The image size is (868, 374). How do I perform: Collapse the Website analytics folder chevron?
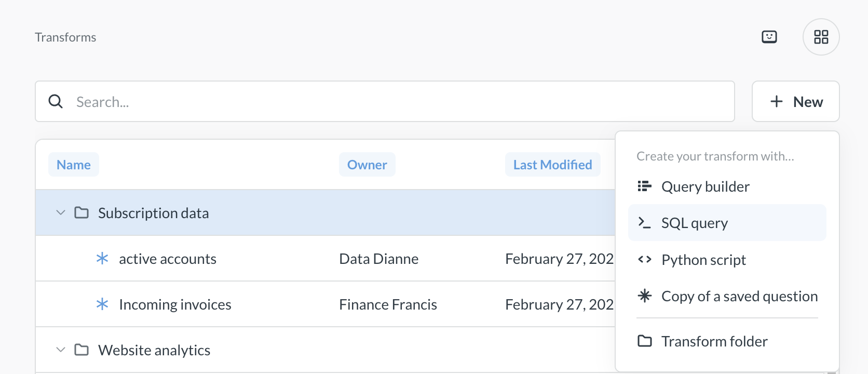click(x=61, y=350)
